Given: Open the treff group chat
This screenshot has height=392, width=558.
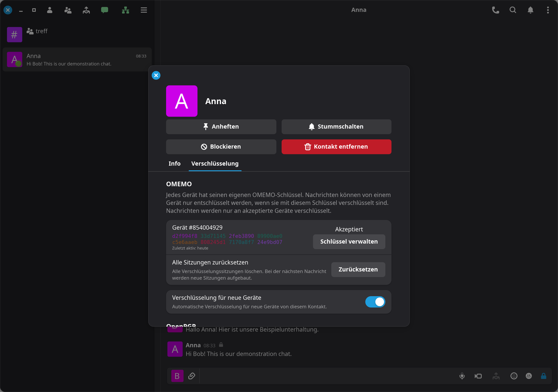Looking at the screenshot, I should (77, 34).
